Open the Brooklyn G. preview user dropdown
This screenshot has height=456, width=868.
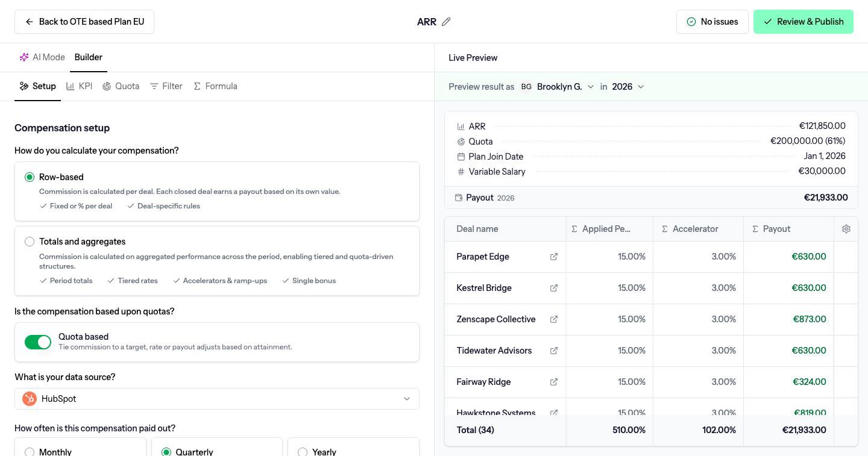pos(558,87)
